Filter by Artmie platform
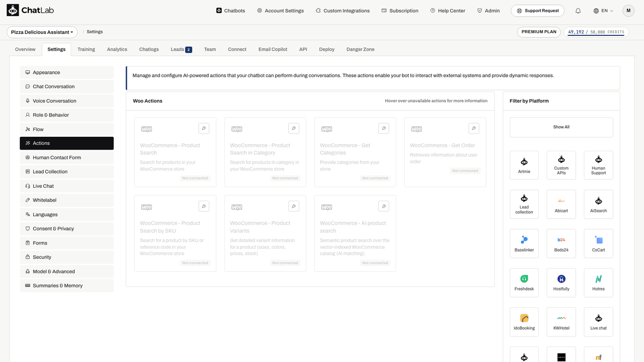The image size is (644, 362). (x=524, y=165)
